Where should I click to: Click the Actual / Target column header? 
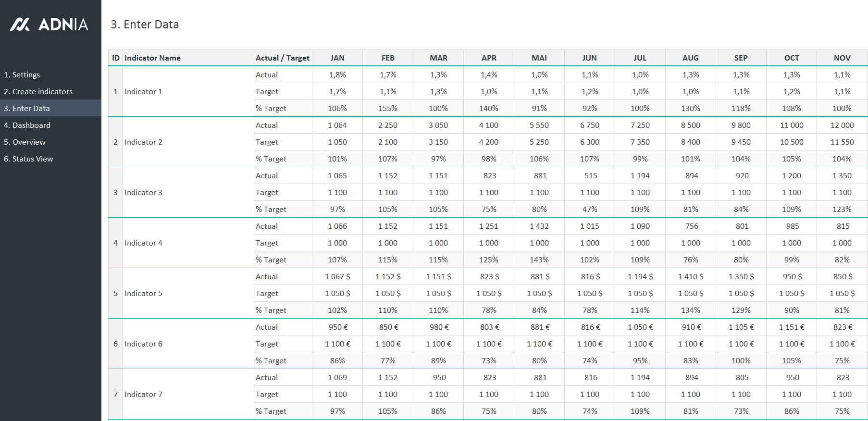(283, 58)
